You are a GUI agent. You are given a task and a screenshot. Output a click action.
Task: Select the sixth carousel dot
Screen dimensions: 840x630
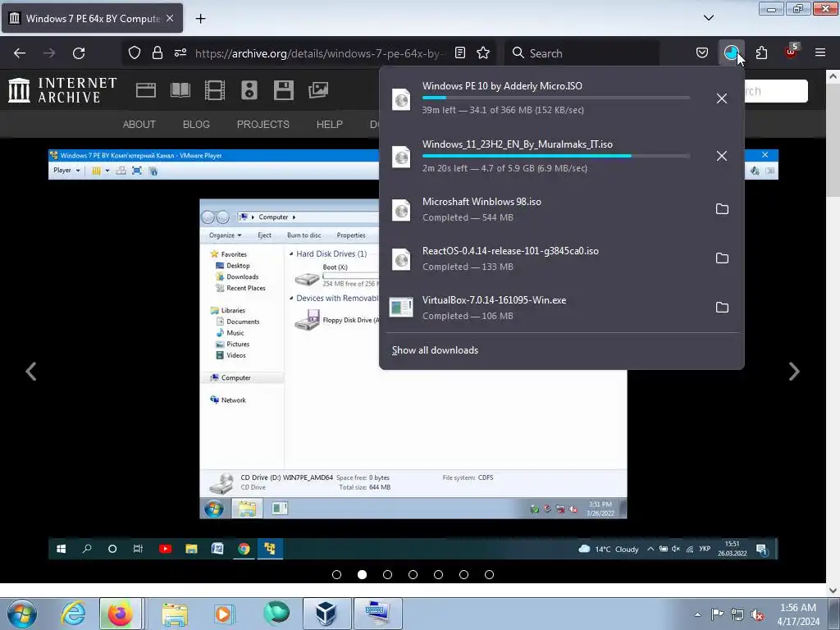[x=463, y=575]
